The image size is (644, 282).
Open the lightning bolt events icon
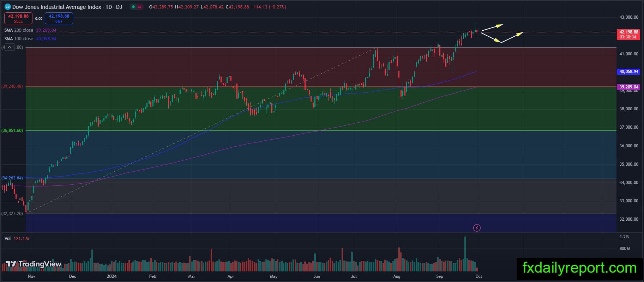coord(477,228)
